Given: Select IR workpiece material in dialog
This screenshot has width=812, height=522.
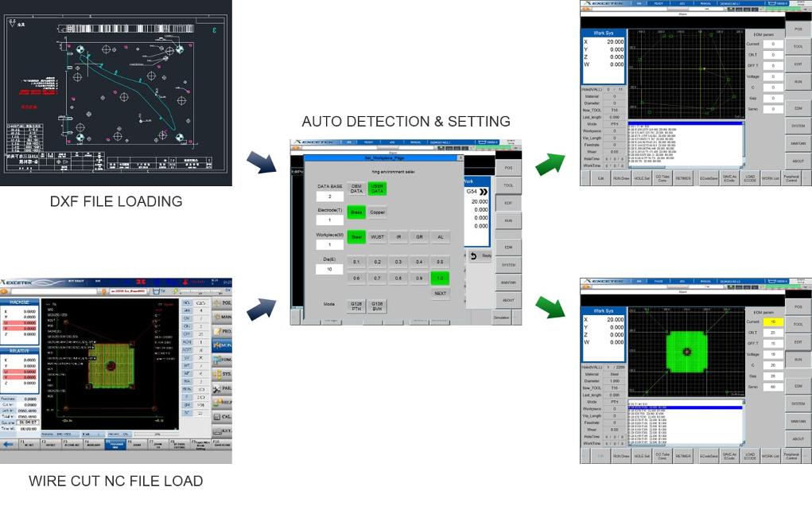Looking at the screenshot, I should pyautogui.click(x=398, y=237).
